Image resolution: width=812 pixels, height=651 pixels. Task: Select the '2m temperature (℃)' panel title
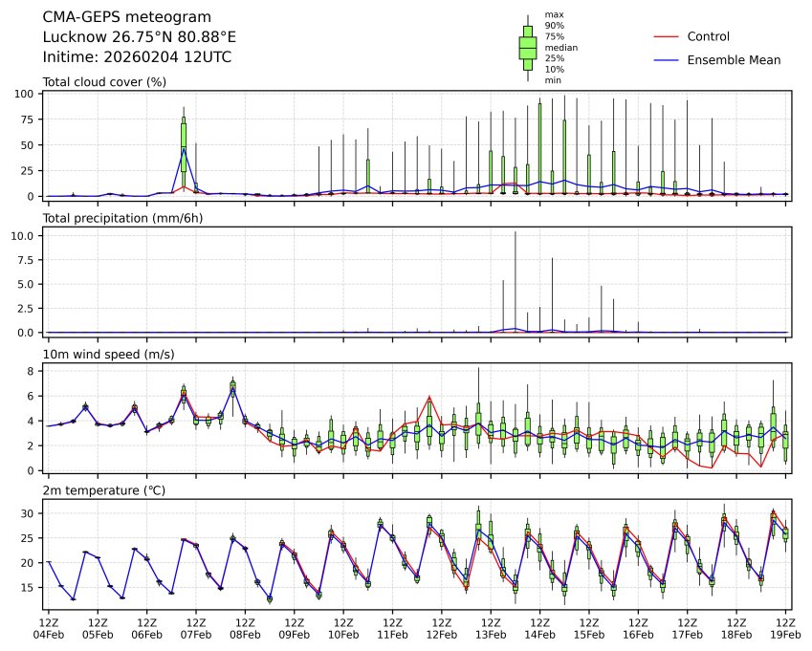104,490
